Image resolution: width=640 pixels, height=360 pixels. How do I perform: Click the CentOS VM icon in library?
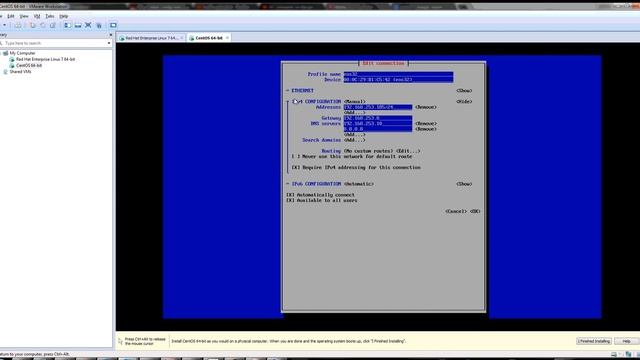point(12,65)
